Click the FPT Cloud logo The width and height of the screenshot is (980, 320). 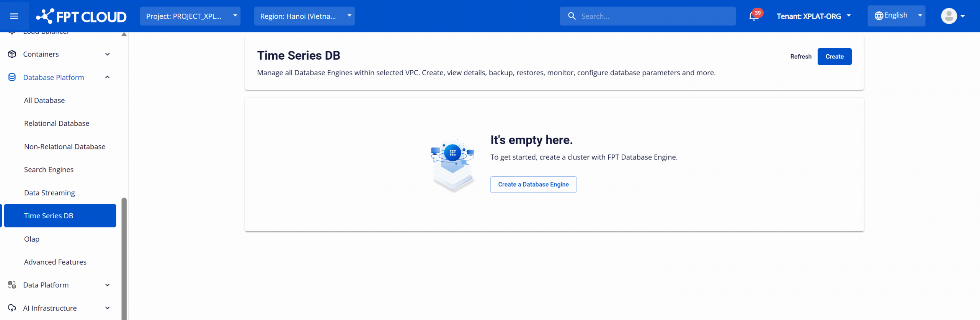81,16
